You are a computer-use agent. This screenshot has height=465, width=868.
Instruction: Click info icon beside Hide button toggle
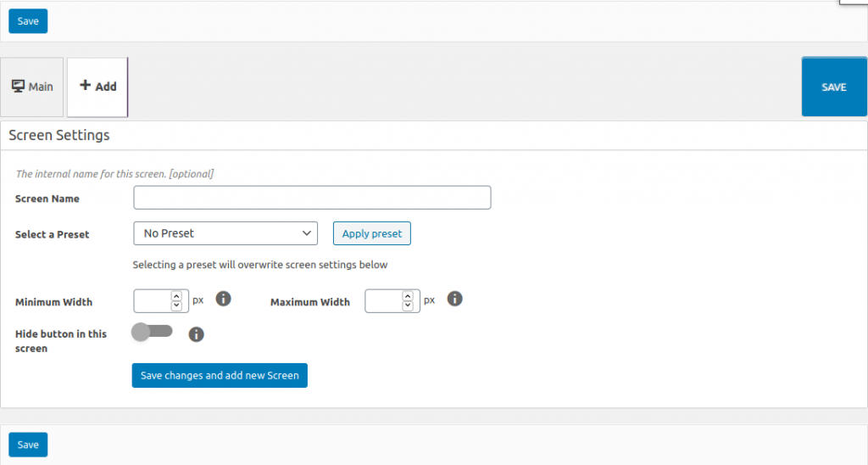(x=196, y=334)
